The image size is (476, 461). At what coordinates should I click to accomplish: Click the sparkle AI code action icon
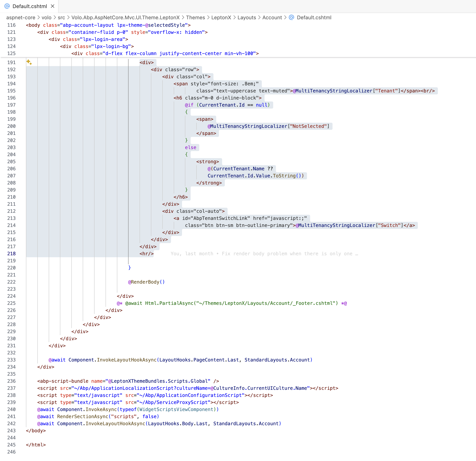click(29, 62)
